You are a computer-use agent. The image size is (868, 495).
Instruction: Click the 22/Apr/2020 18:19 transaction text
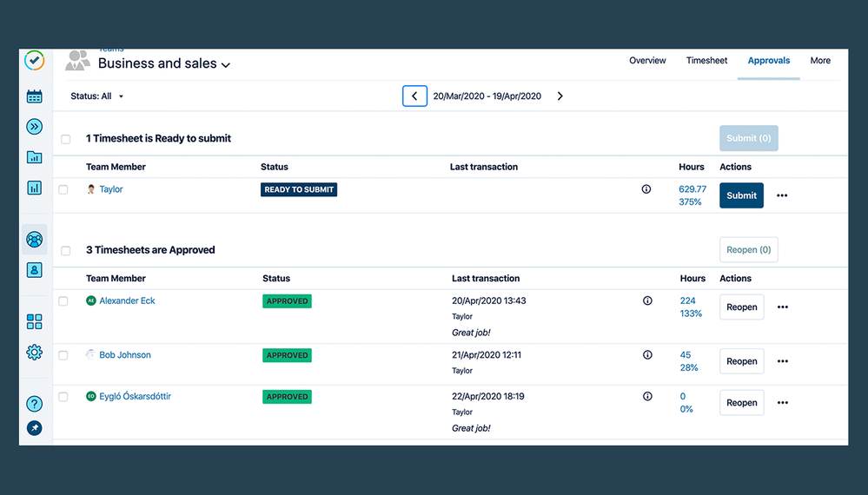pyautogui.click(x=488, y=397)
